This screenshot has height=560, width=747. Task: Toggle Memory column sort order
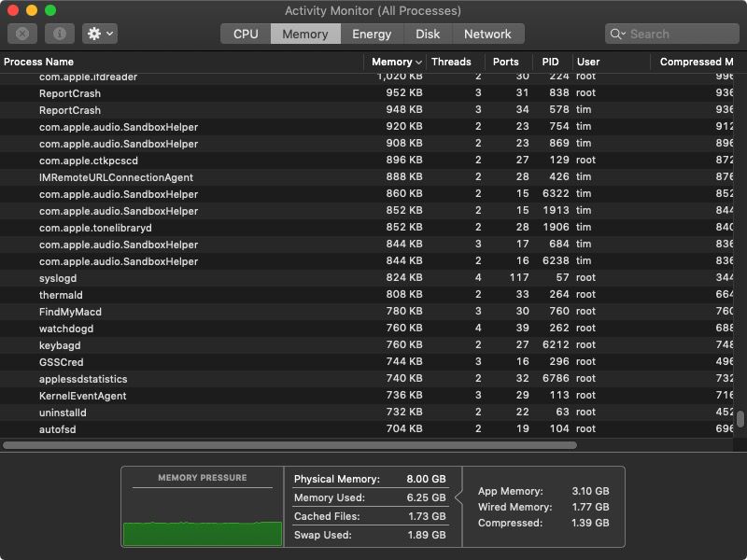(392, 62)
